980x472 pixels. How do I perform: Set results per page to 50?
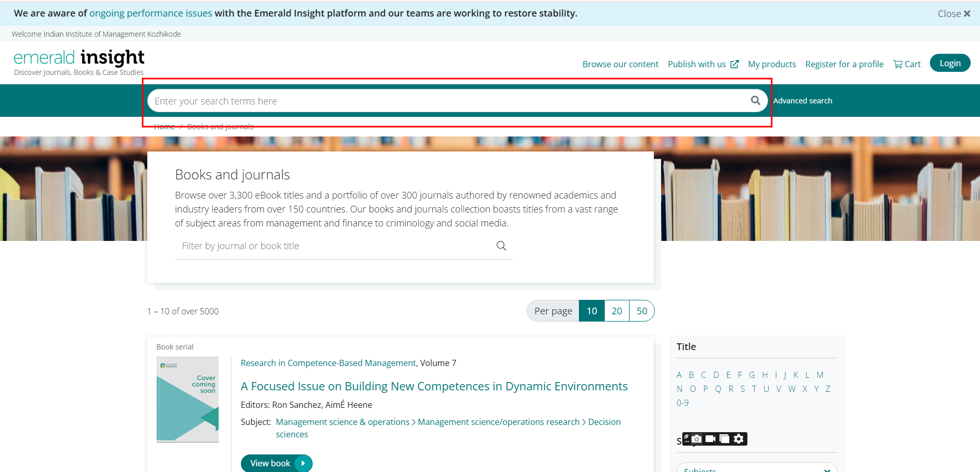(x=641, y=311)
